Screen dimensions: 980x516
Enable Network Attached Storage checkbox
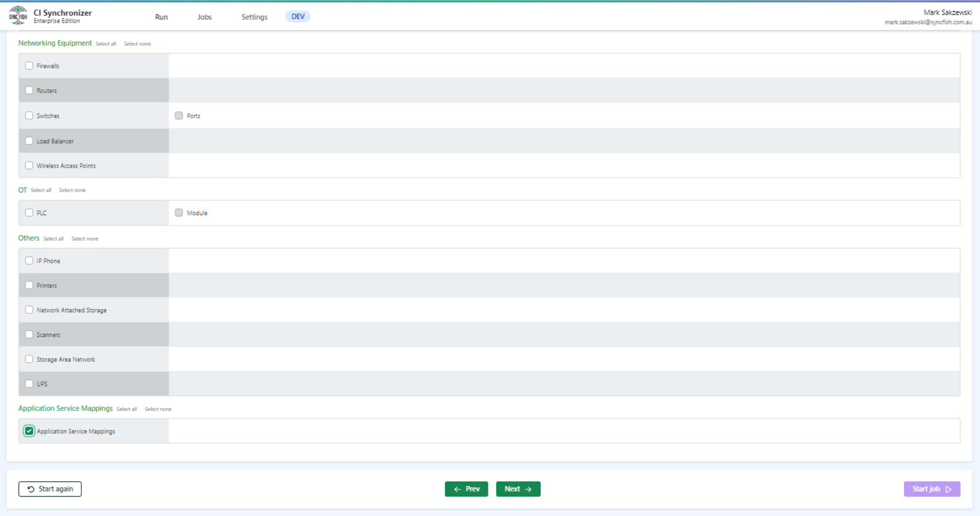point(29,310)
